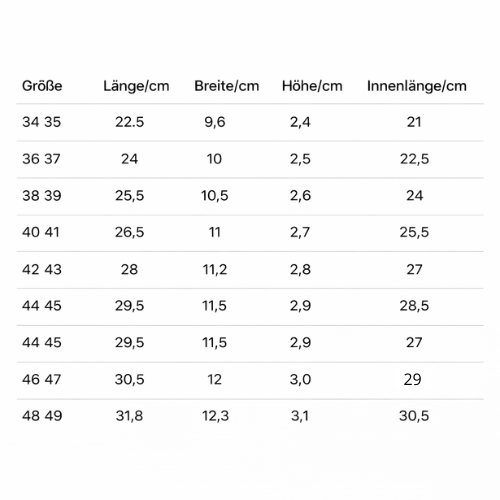This screenshot has width=500, height=500.
Task: Click length value 22.5
Action: tap(129, 122)
